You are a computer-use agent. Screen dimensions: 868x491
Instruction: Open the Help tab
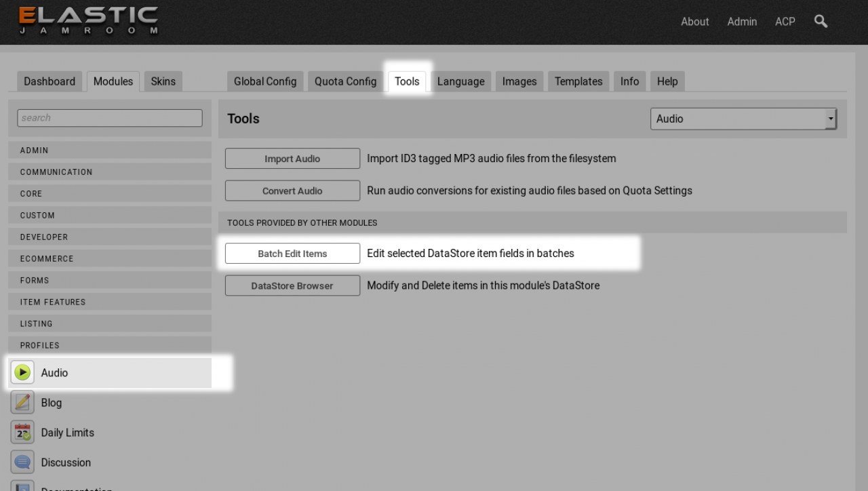tap(667, 81)
